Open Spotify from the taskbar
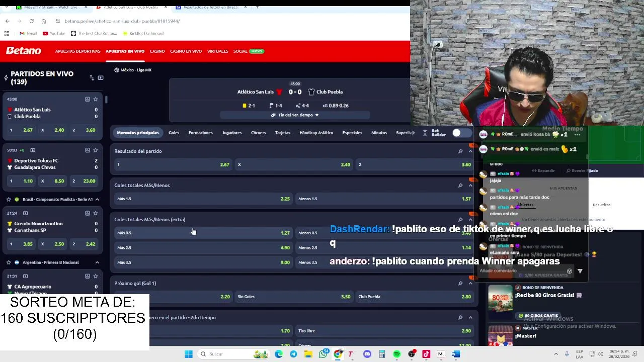 point(397,354)
